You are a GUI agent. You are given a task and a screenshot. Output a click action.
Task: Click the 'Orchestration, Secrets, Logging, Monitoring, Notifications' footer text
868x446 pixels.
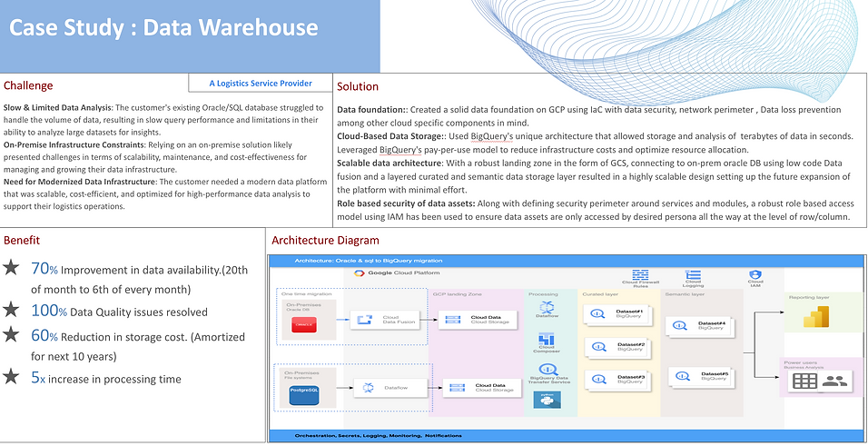pyautogui.click(x=378, y=435)
